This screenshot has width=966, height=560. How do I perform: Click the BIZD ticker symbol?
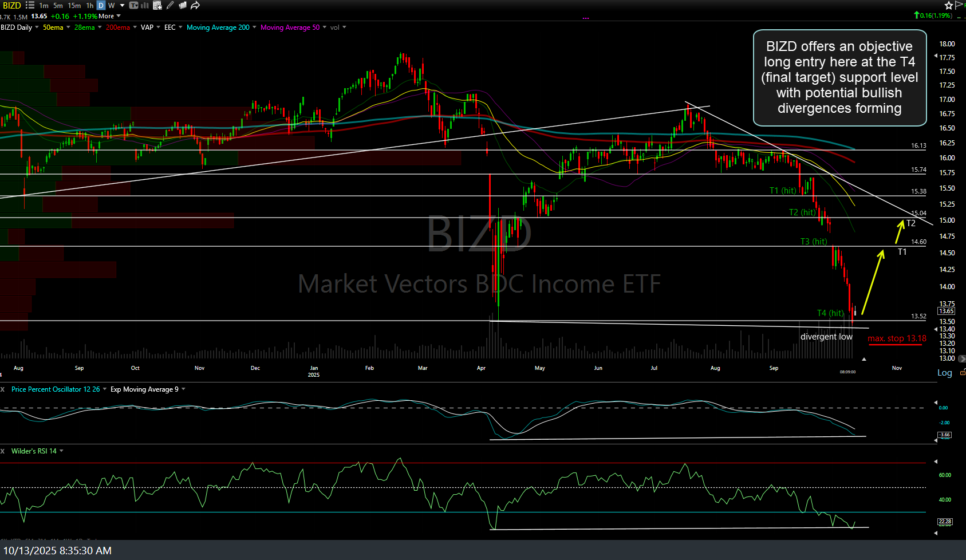click(11, 5)
